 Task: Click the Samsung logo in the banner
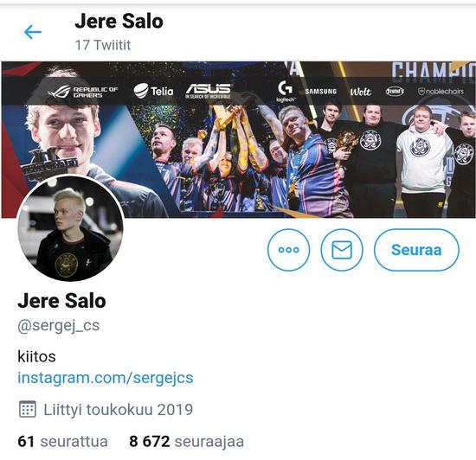click(x=321, y=92)
